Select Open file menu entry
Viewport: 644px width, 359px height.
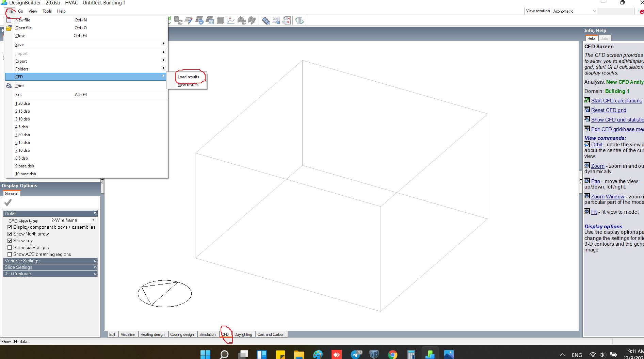pos(86,28)
